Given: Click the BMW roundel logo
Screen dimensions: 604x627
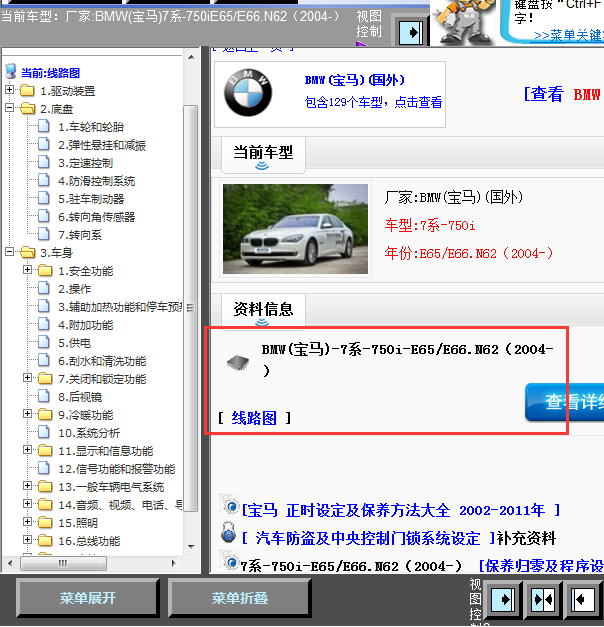Looking at the screenshot, I should (248, 93).
